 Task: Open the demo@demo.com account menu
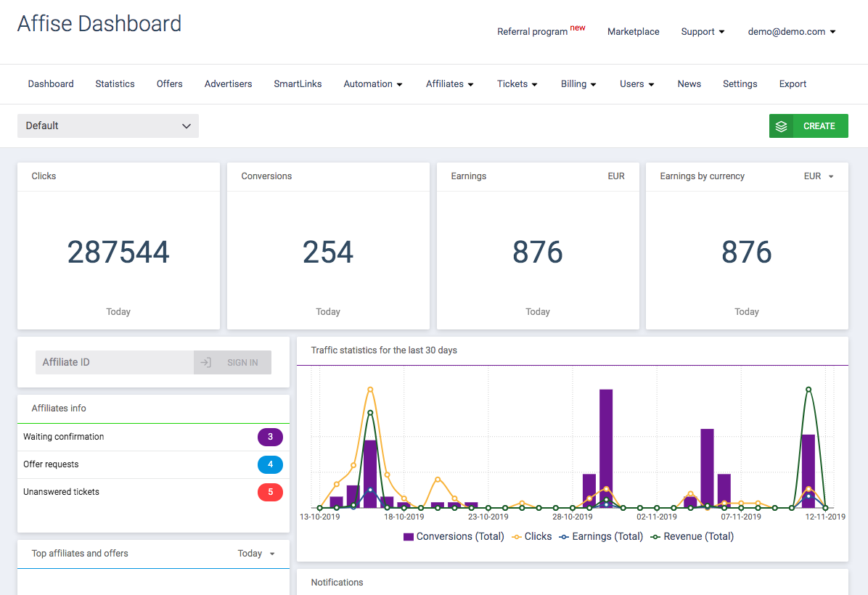point(792,31)
